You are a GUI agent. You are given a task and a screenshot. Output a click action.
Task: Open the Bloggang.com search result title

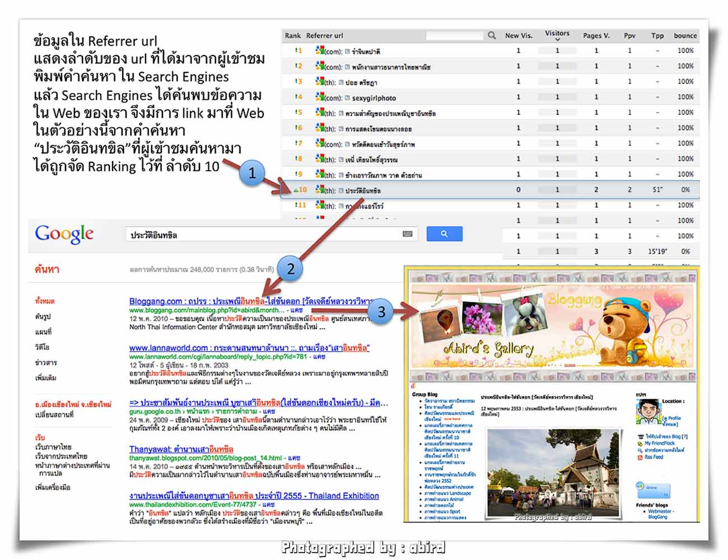pyautogui.click(x=251, y=301)
